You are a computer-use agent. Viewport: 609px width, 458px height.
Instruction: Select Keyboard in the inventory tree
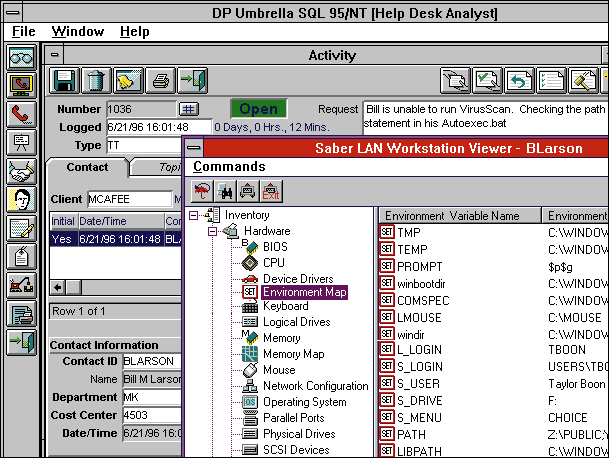pyautogui.click(x=285, y=306)
